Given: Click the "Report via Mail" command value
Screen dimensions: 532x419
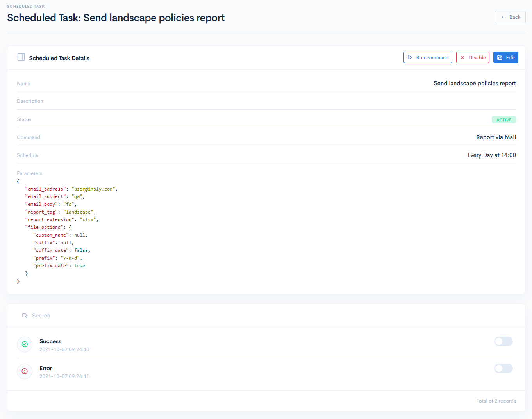Looking at the screenshot, I should coord(496,137).
